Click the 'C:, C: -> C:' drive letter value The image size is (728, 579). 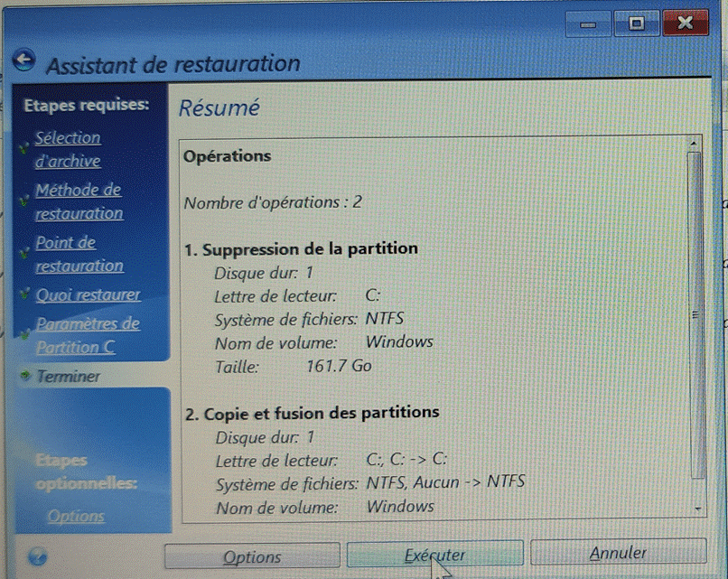pyautogui.click(x=406, y=459)
